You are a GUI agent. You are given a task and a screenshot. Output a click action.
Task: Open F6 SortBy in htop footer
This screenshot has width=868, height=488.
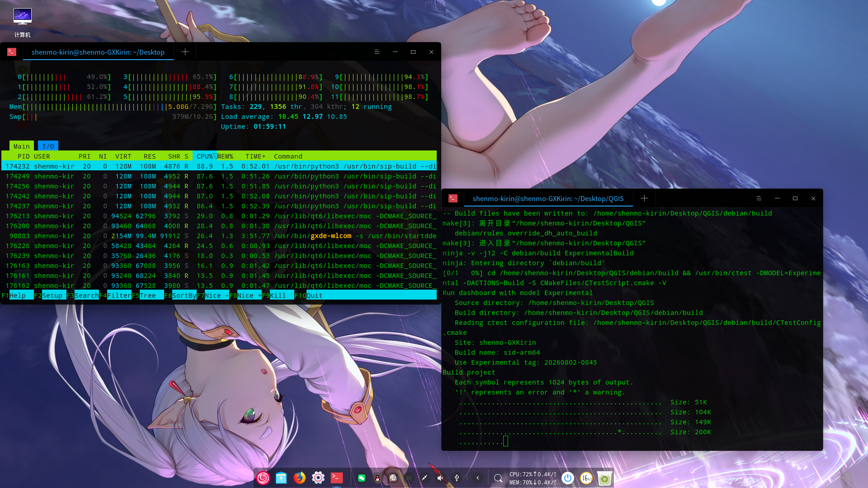180,296
